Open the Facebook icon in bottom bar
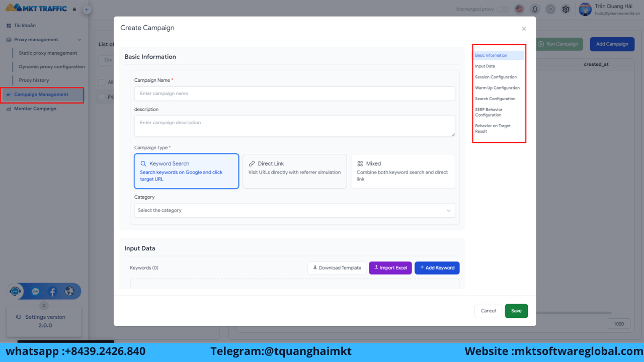This screenshot has width=644, height=362. [53, 291]
